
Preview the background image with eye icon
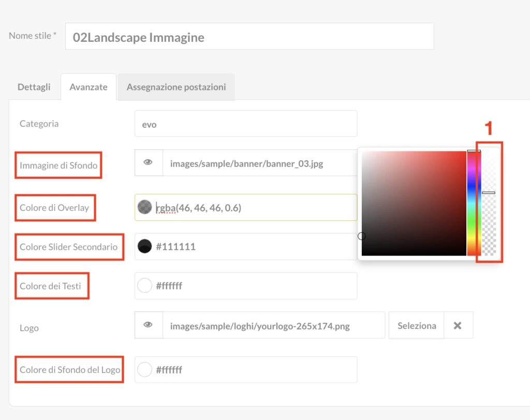[x=149, y=162]
